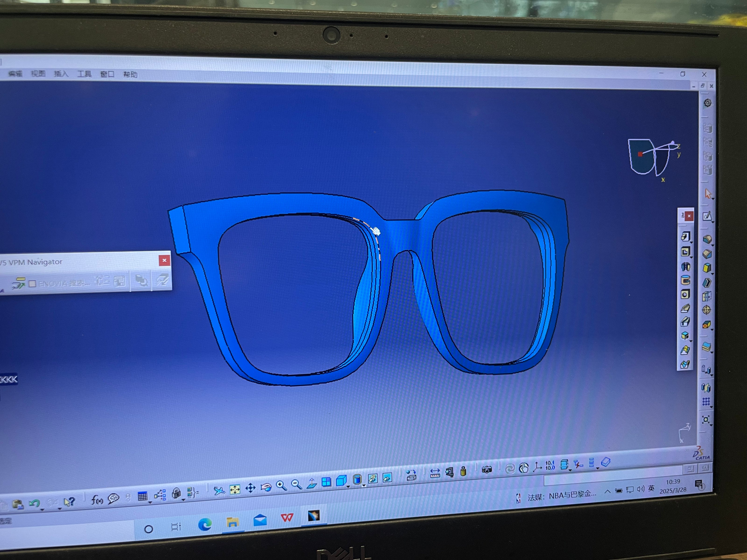Click the Fit All In icon
The image size is (747, 560).
(x=235, y=489)
